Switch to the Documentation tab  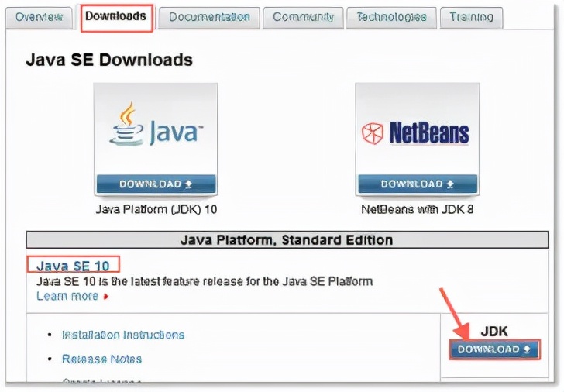[x=209, y=17]
